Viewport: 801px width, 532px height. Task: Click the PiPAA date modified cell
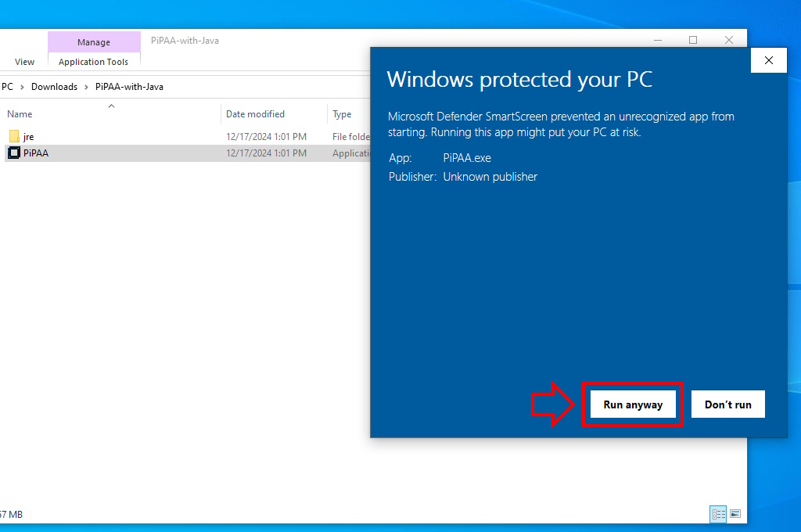tap(266, 153)
